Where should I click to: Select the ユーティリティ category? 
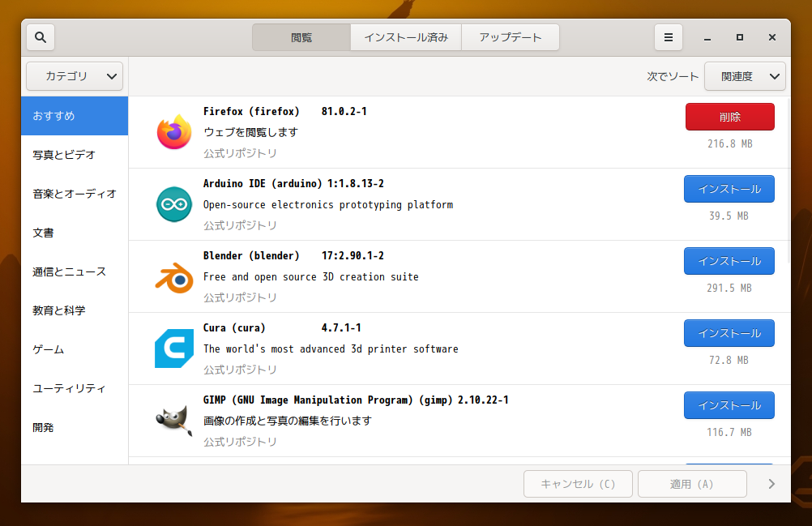click(75, 388)
